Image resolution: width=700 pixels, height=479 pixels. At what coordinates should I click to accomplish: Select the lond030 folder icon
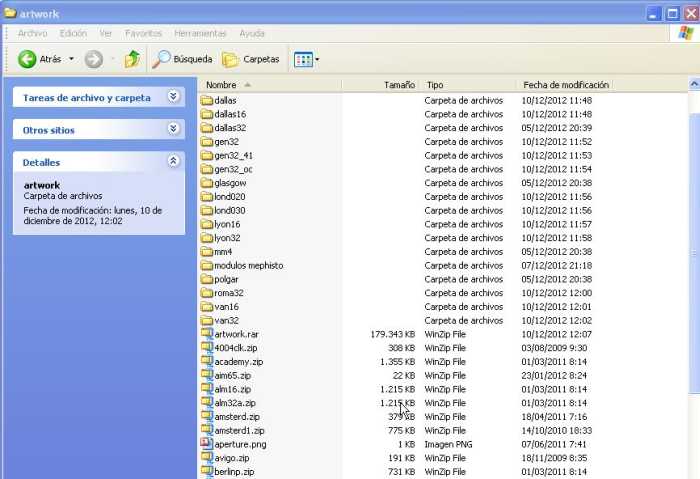pos(207,210)
